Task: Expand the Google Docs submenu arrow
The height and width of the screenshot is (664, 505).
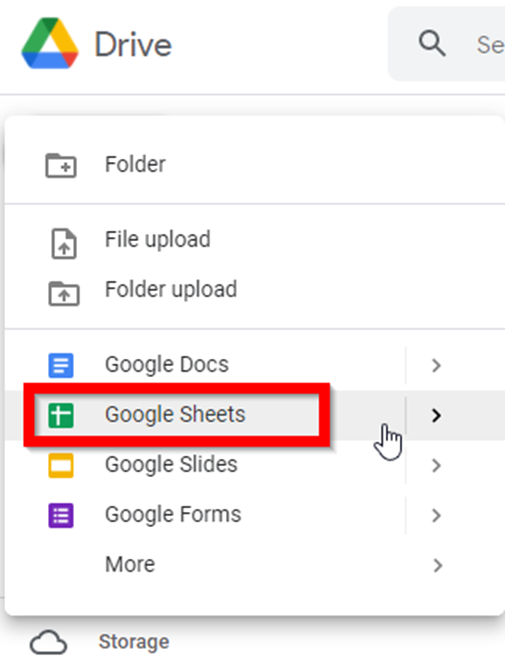Action: 436,365
